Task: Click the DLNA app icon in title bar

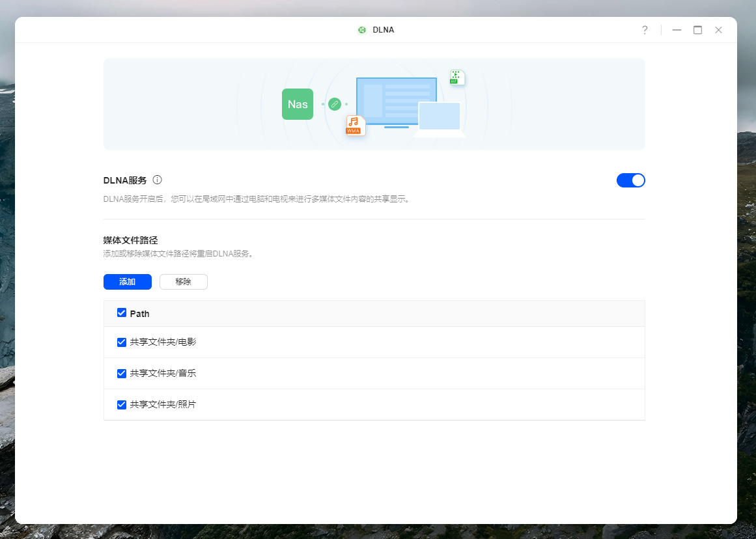Action: pos(362,30)
